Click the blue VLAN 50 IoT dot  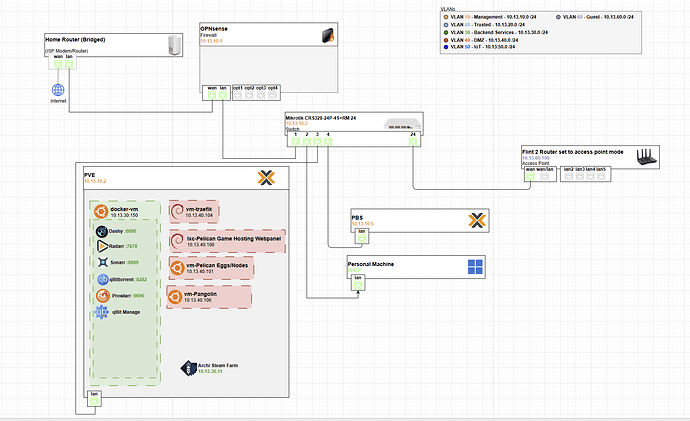coord(445,47)
